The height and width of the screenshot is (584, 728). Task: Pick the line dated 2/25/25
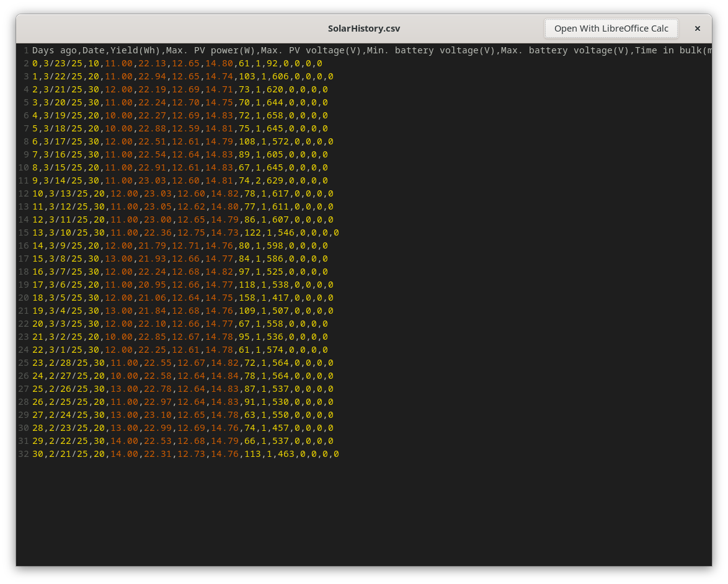pos(183,401)
